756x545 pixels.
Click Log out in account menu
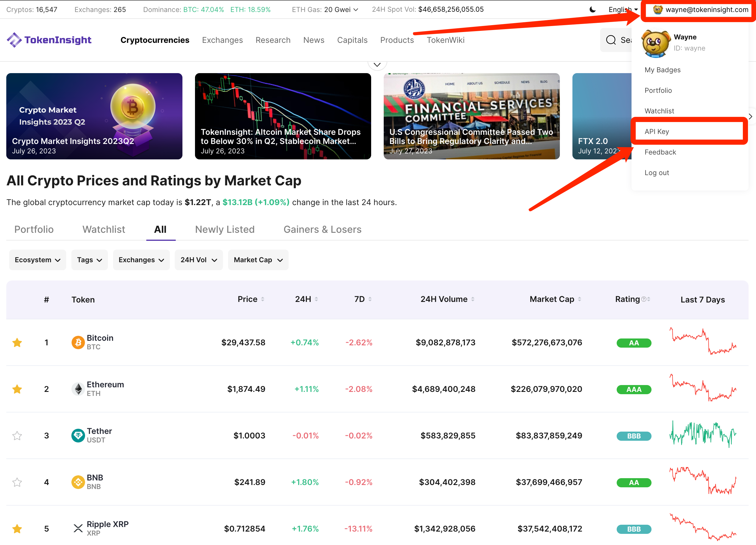(657, 173)
